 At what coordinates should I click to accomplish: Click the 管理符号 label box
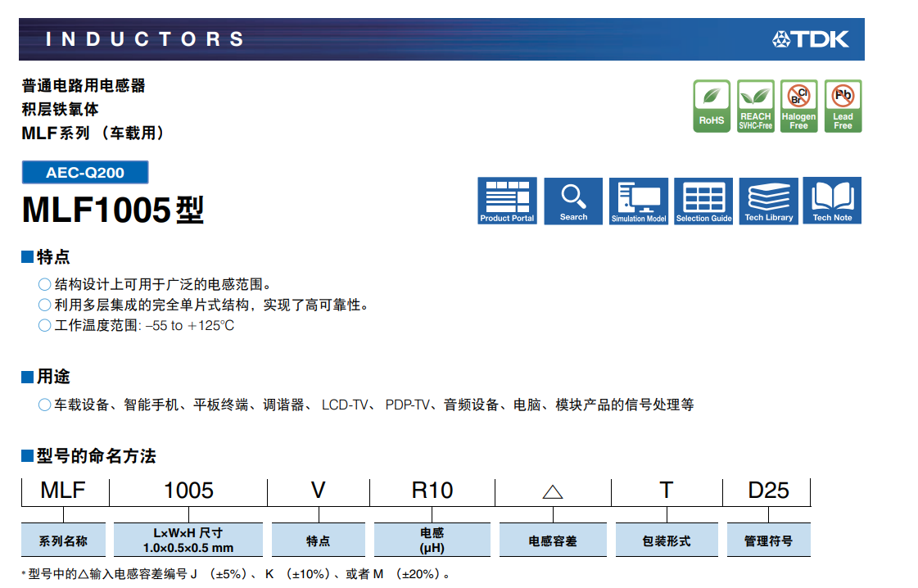769,540
